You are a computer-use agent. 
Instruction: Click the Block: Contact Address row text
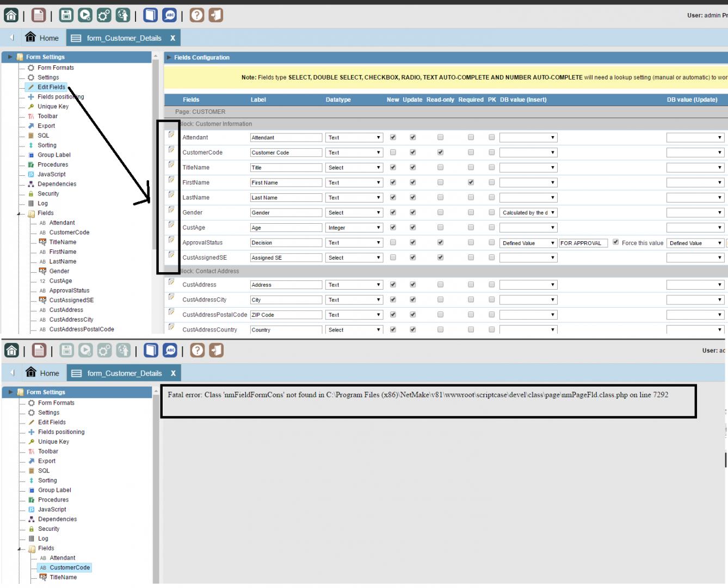[x=209, y=271]
